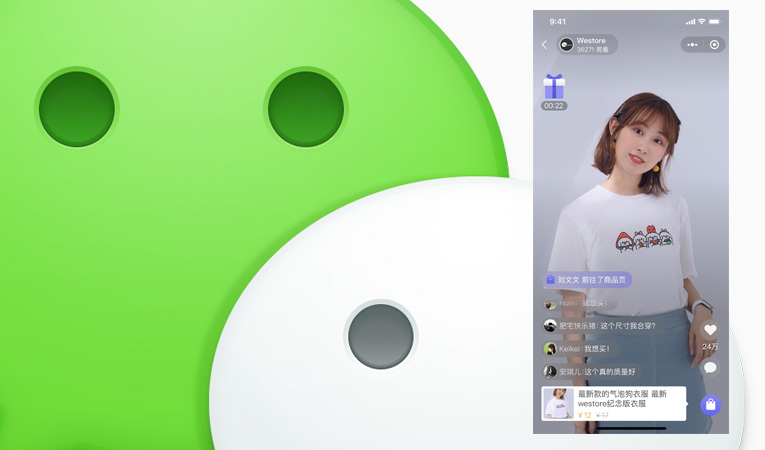Viewport: 765px width, 450px height.
Task: Open the purple shopping bag button
Action: tap(710, 405)
